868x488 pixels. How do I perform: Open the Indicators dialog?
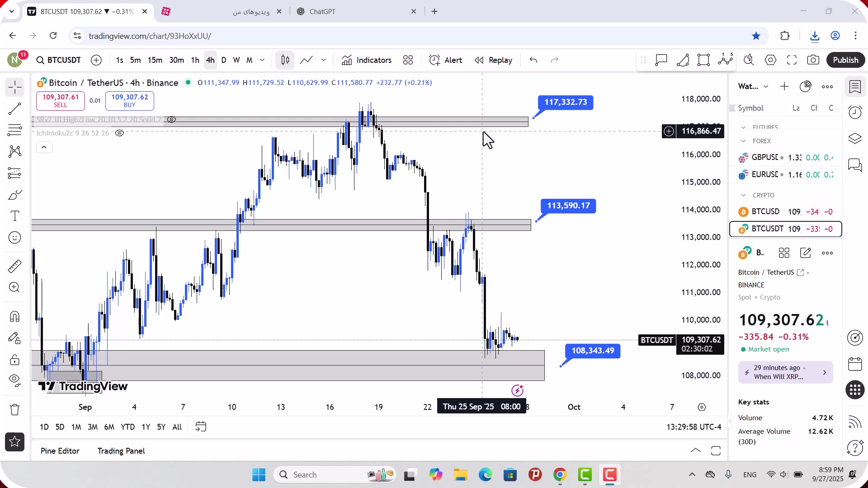pos(367,60)
